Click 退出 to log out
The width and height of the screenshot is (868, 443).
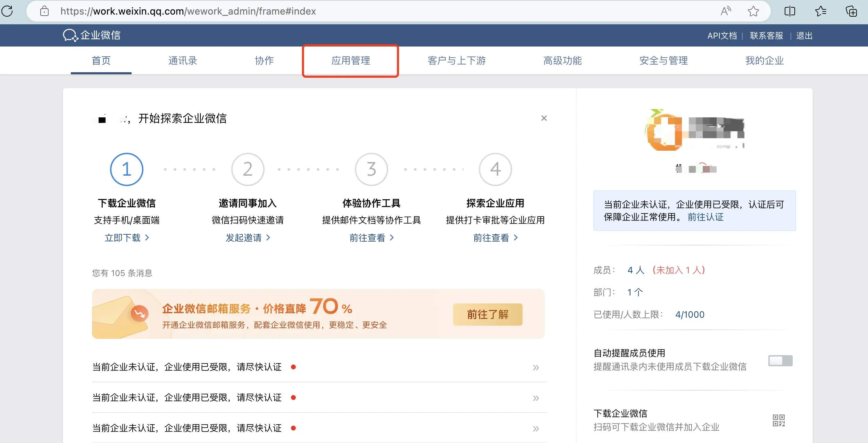click(x=804, y=36)
